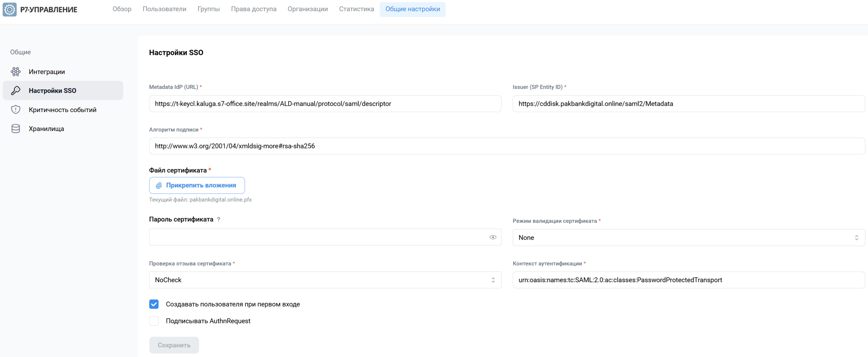Click Прикрепить вложения button
Viewport: 868px width, 357px height.
tap(197, 185)
